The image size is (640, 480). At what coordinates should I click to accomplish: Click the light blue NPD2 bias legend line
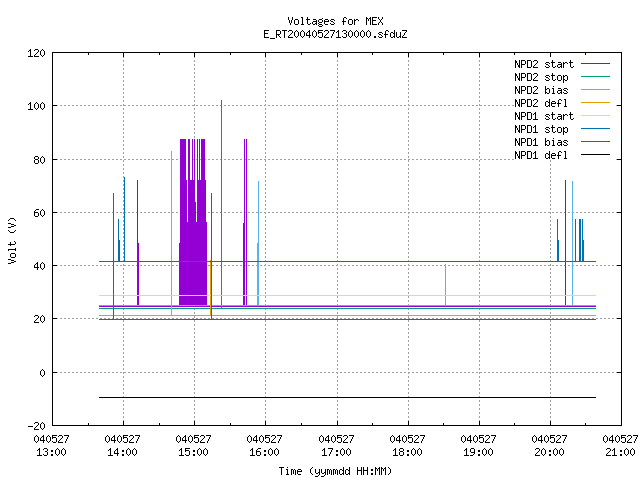[x=595, y=89]
